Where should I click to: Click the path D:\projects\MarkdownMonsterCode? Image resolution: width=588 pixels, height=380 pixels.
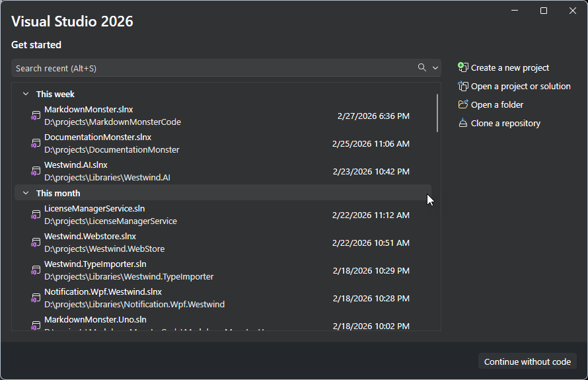pos(112,122)
